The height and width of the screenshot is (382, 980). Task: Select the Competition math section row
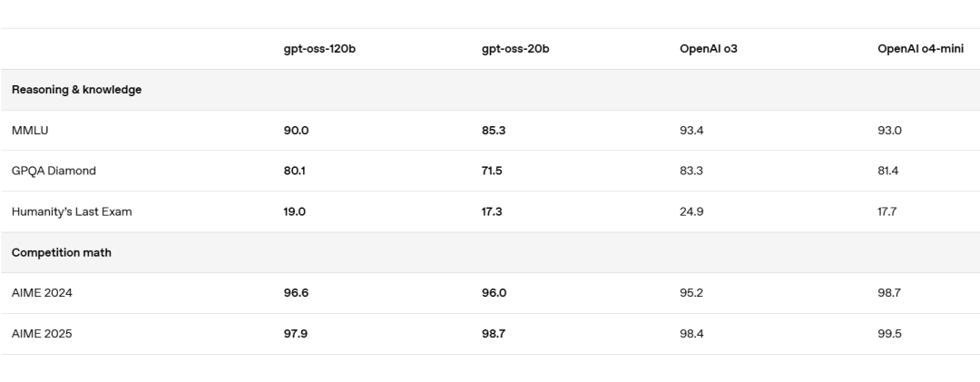point(490,252)
